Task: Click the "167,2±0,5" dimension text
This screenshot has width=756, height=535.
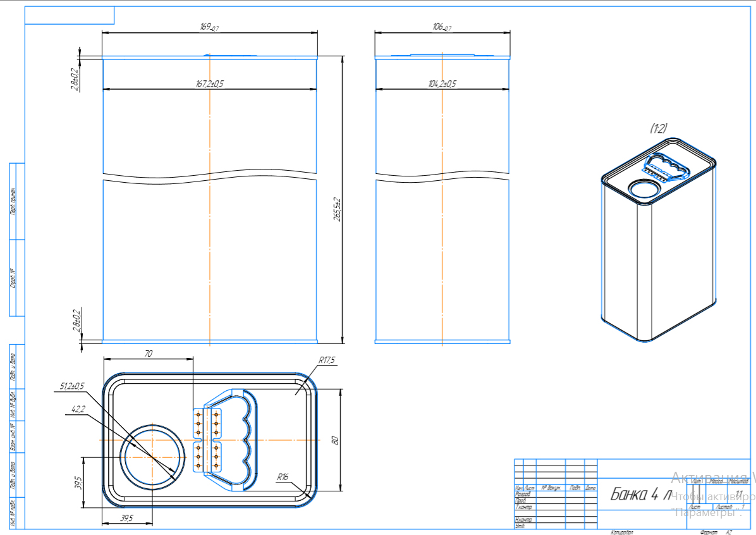Action: point(210,84)
